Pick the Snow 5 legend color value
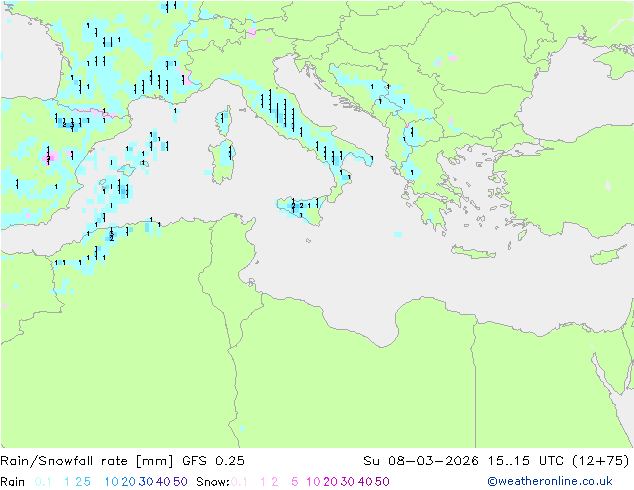 click(x=295, y=482)
